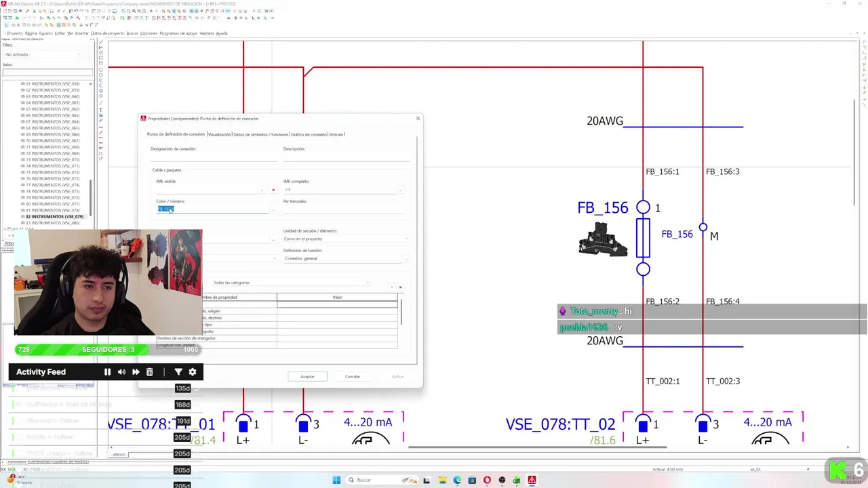Click the SEGUIDORES progress bar

pyautogui.click(x=108, y=349)
